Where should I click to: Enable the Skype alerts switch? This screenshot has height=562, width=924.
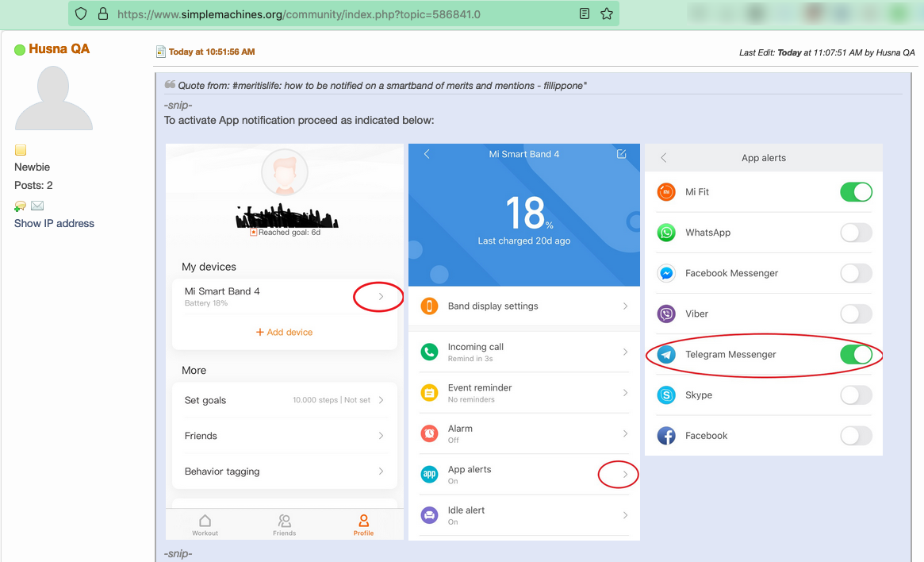(857, 395)
